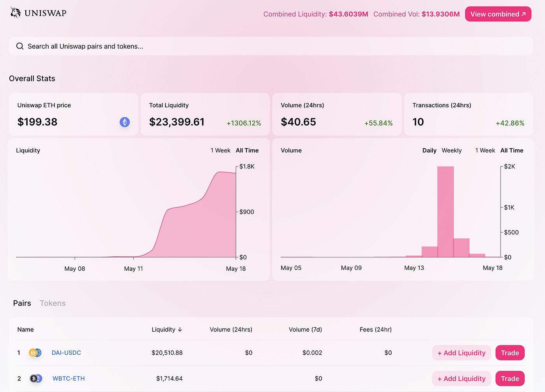Set Volume chart range to 1 Week
The width and height of the screenshot is (545, 392).
point(485,150)
